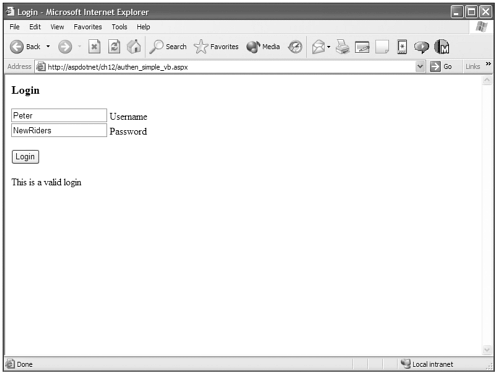This screenshot has width=498, height=374.
Task: Open the Help menu
Action: (143, 27)
